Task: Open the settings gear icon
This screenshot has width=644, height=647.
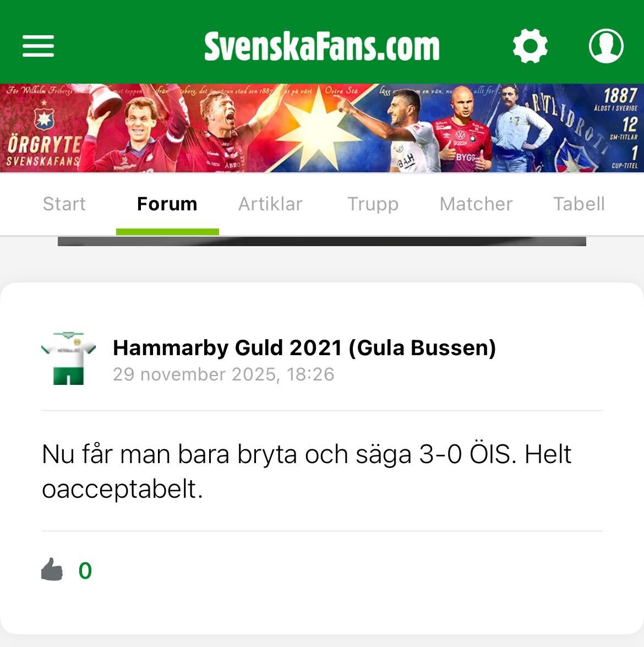Action: (x=530, y=46)
